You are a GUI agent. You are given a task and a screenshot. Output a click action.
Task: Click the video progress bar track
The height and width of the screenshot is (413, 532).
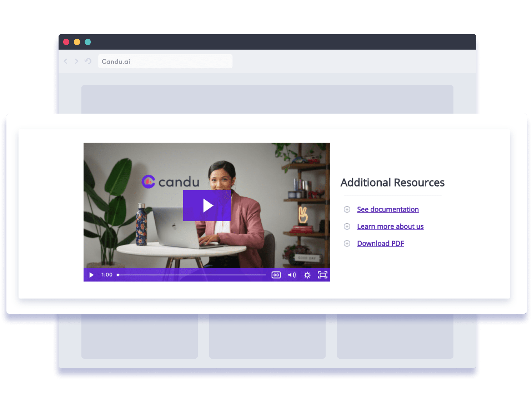191,275
